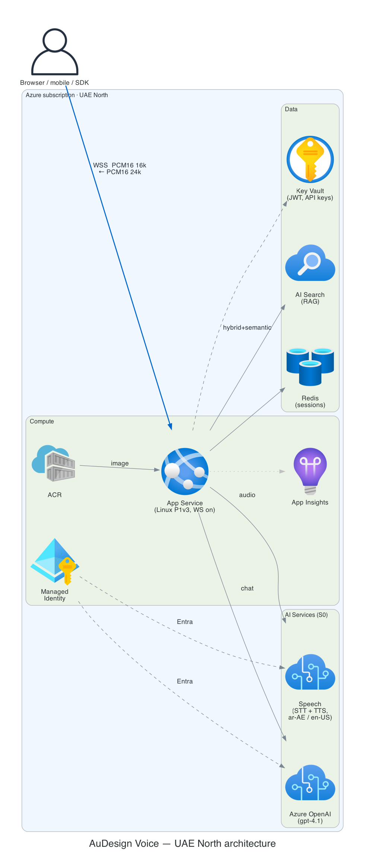Select the 'ACR' caption
The height and width of the screenshot is (868, 365).
point(55,495)
